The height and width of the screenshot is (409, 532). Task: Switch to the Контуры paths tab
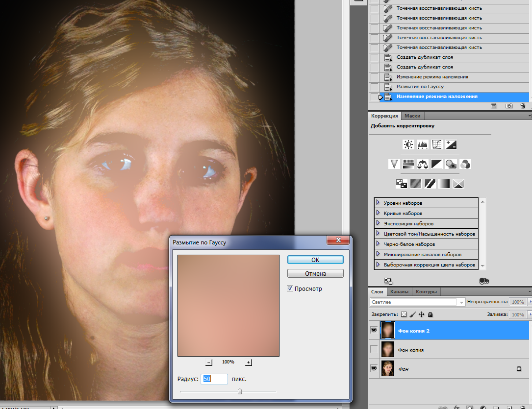pos(426,292)
